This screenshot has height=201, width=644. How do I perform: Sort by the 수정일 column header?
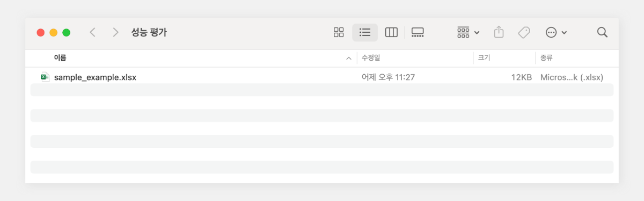coord(371,58)
